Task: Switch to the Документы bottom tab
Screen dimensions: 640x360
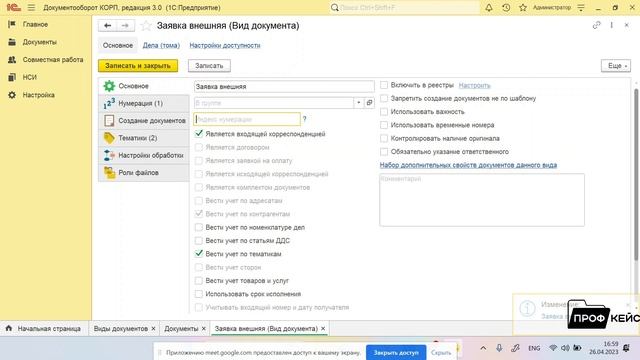Action: pos(181,329)
